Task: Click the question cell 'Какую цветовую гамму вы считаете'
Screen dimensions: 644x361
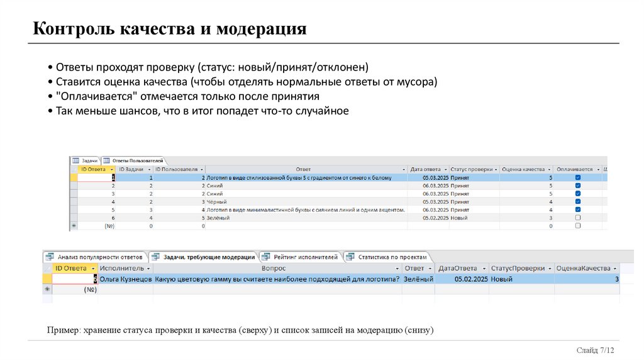Action: 277,279
